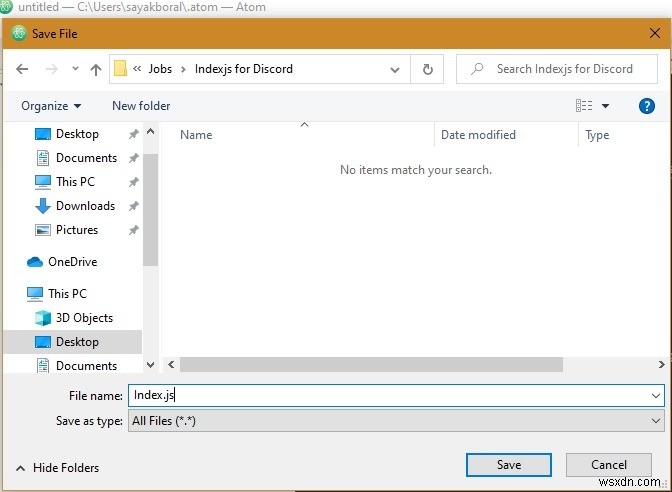The height and width of the screenshot is (492, 672).
Task: Cancel the Save File dialog
Action: click(609, 465)
